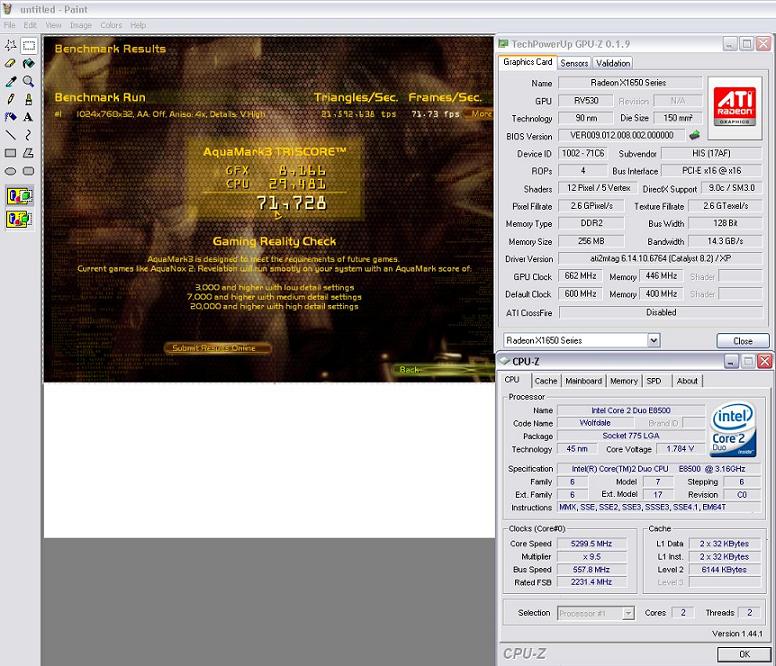
Task: Choose the Eraser tool
Action: 10,63
